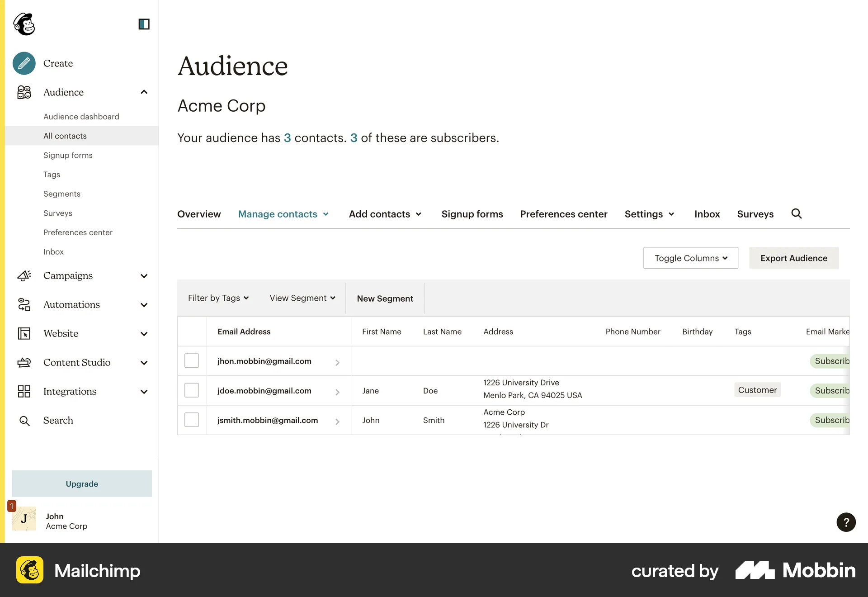Viewport: 868px width, 597px height.
Task: Select the row checkbox for jdoe.mobbin@gmail.com
Action: click(192, 390)
